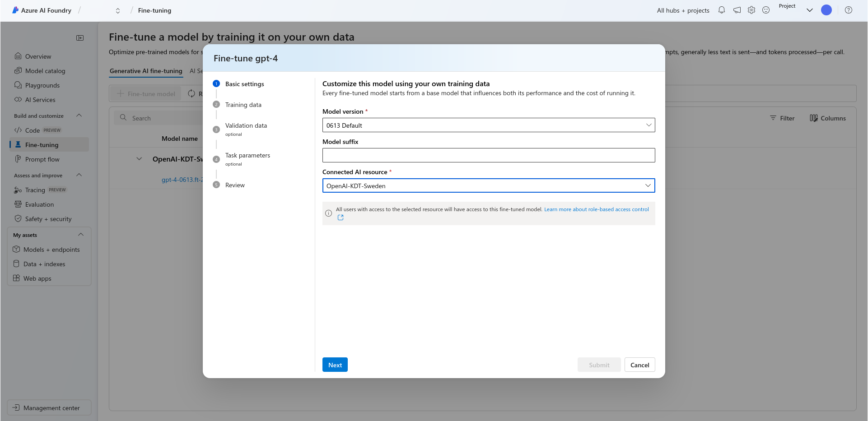Go to Training data step
This screenshot has height=421, width=868.
click(x=243, y=105)
